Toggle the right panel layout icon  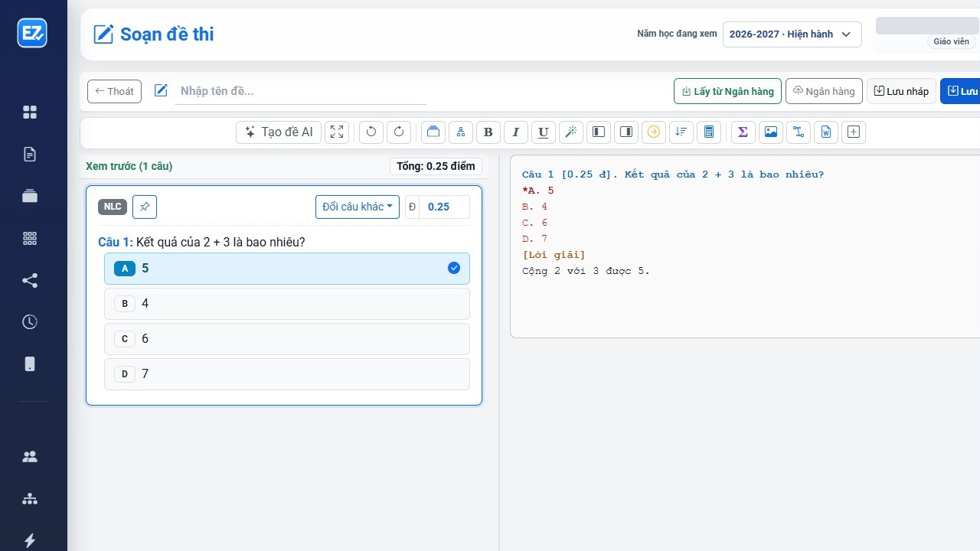pyautogui.click(x=626, y=132)
